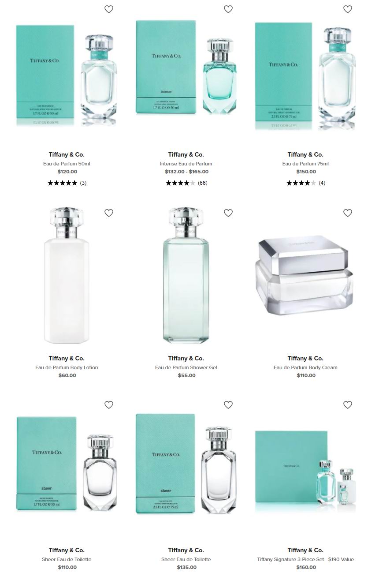Screen dimensions: 379x588
Task: Favorite the $110.00 Sheer Eau de Toilette
Action: tap(109, 405)
